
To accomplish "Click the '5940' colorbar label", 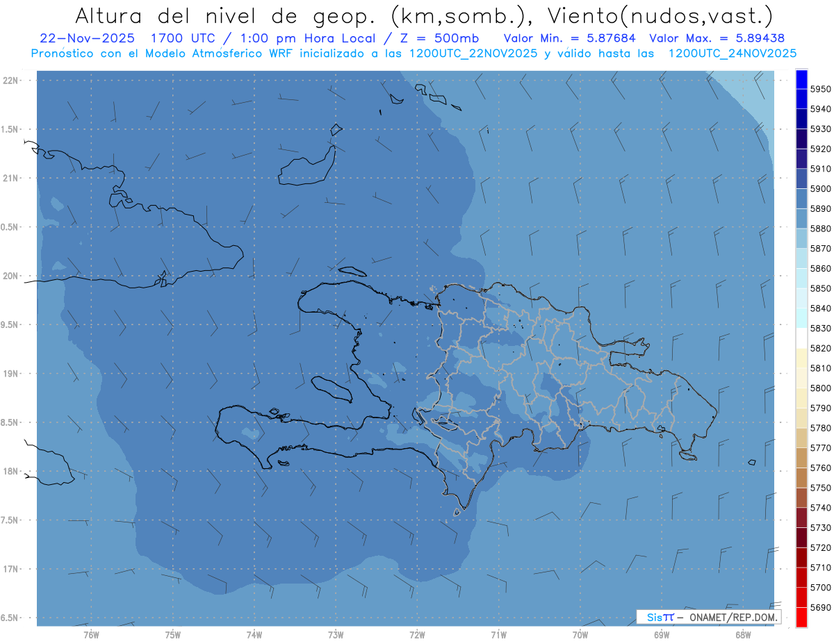I will click(820, 109).
